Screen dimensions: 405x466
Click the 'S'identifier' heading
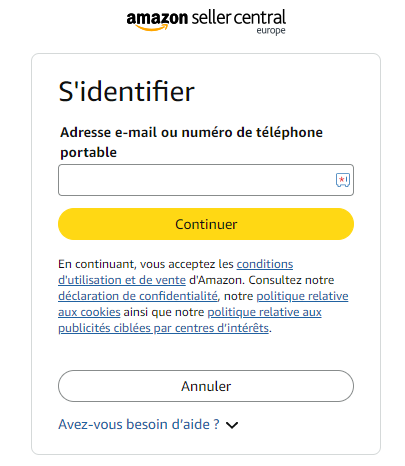[x=127, y=91]
